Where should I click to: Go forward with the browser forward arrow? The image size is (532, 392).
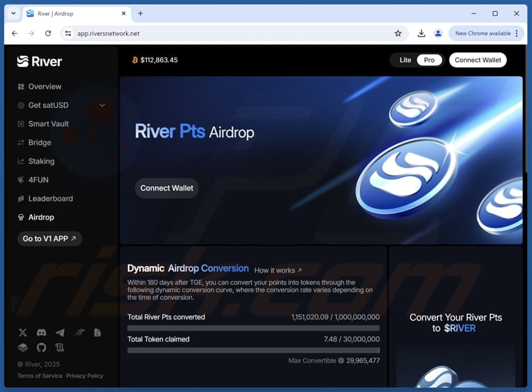[x=31, y=33]
